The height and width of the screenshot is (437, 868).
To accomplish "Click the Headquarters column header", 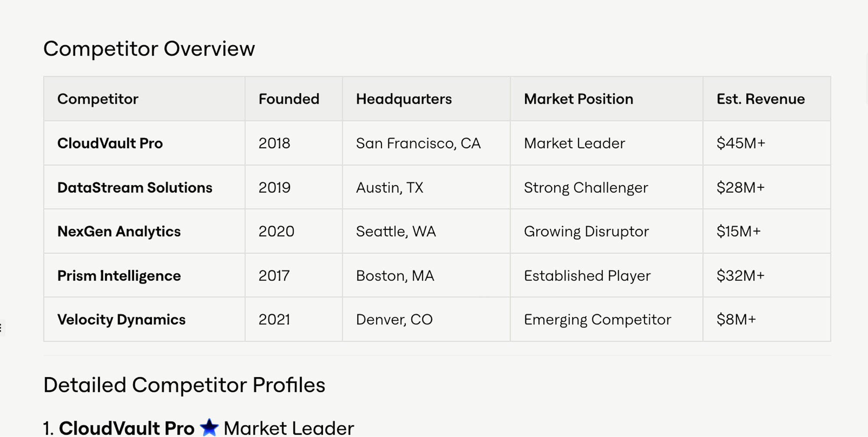I will (x=404, y=99).
